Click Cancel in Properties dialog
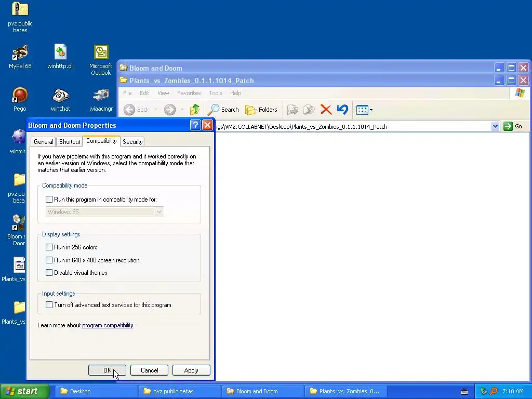This screenshot has height=399, width=532. (149, 370)
